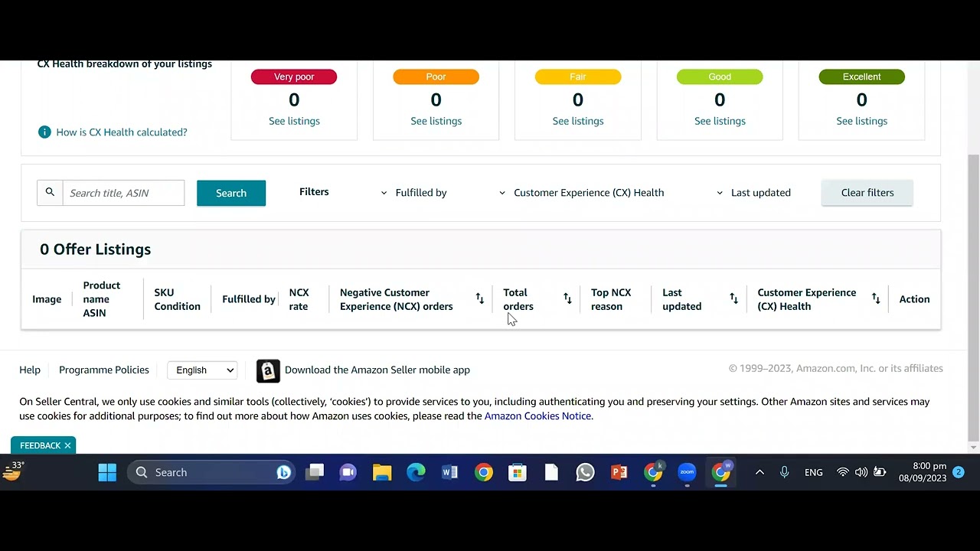Open the weather widget on taskbar
The width and height of the screenshot is (980, 551).
pyautogui.click(x=13, y=471)
